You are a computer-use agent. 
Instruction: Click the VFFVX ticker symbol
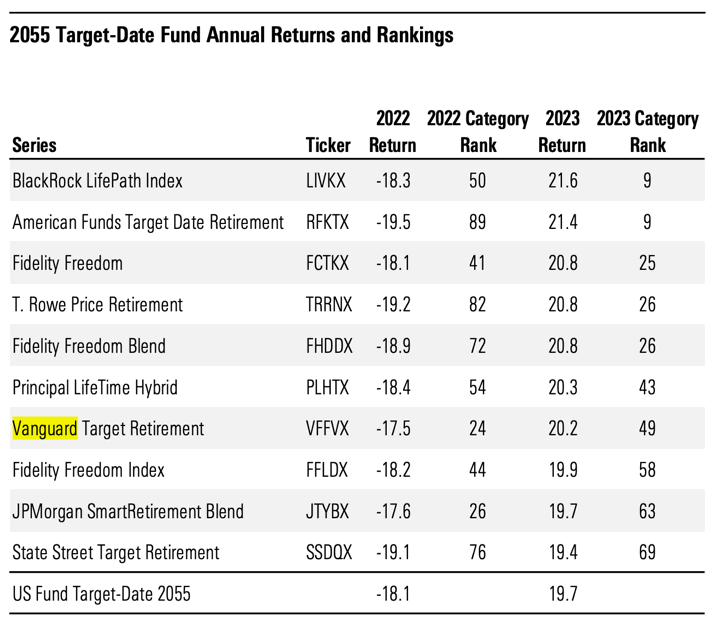tap(327, 429)
